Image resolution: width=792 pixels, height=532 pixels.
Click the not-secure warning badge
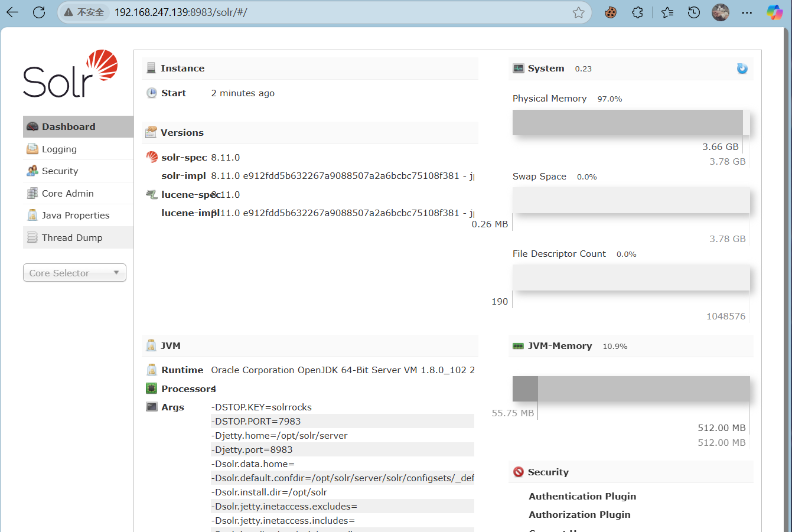[x=85, y=12]
